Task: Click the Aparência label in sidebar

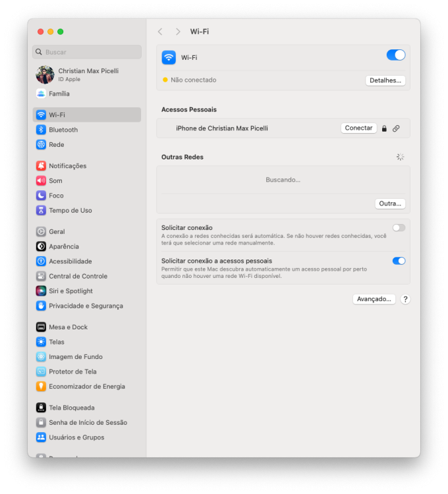Action: click(x=64, y=247)
